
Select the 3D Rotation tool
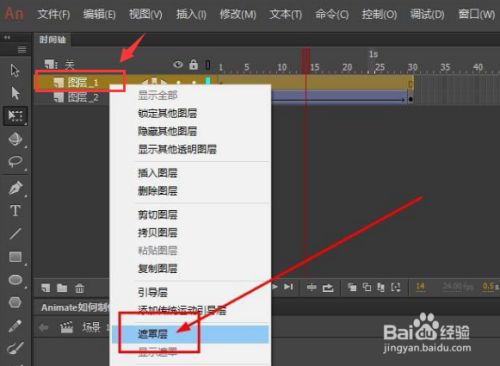pos(15,139)
